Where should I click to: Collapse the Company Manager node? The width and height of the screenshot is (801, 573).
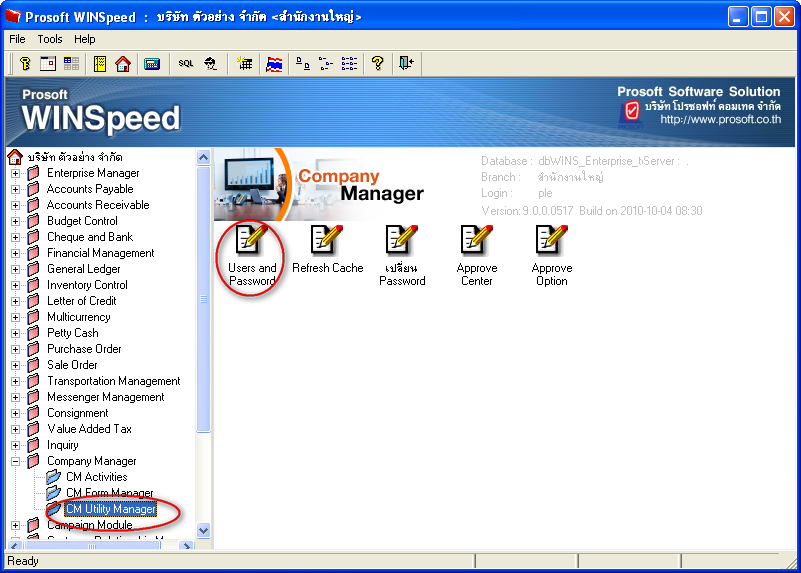pyautogui.click(x=15, y=462)
